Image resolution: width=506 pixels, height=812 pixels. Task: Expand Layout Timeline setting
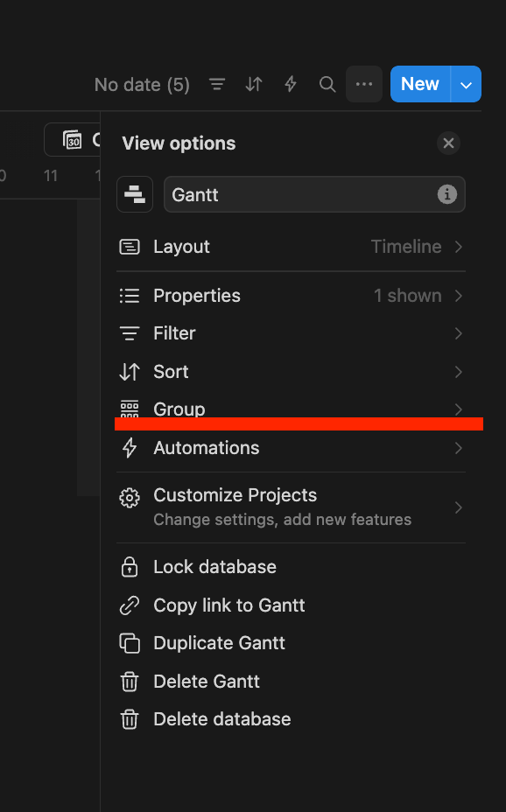click(x=291, y=247)
